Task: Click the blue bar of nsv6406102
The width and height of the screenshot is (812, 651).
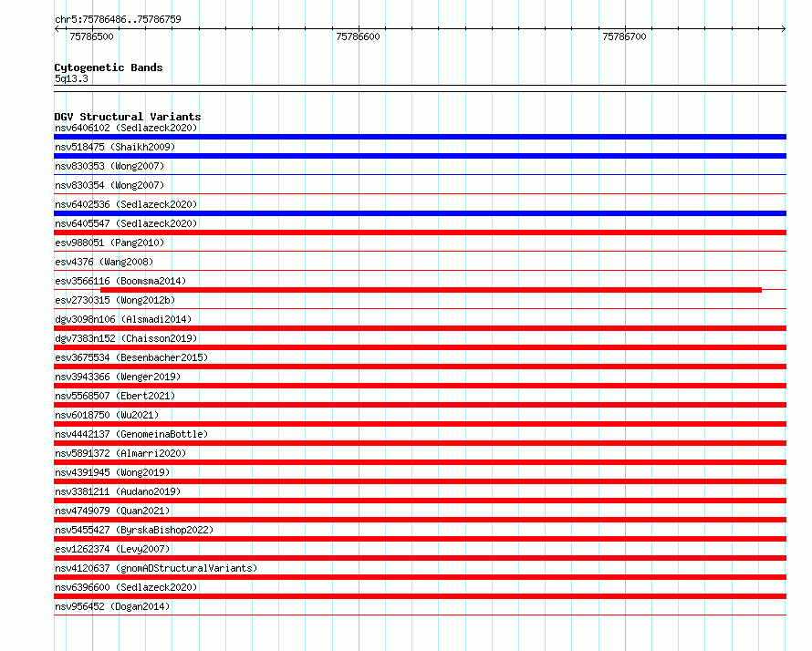Action: pos(420,137)
